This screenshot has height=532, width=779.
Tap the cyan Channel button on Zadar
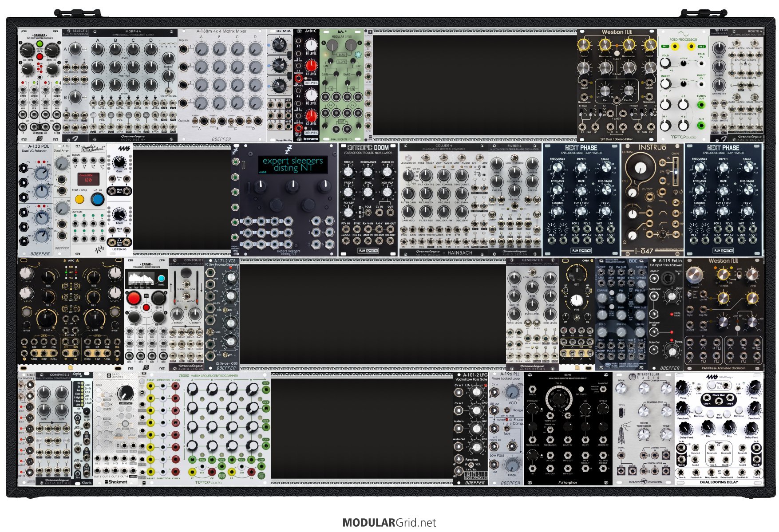[x=161, y=279]
